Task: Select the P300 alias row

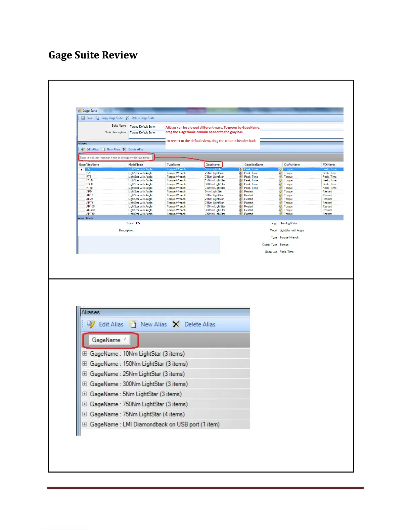Action: 211,184
